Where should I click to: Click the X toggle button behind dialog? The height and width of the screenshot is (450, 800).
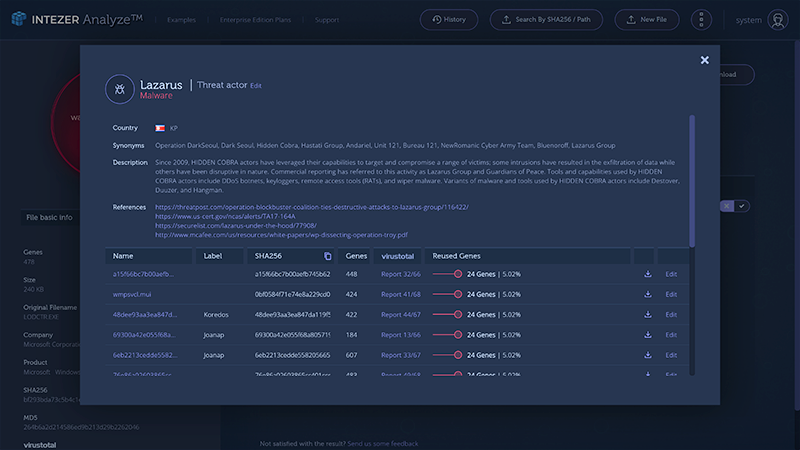click(x=727, y=206)
